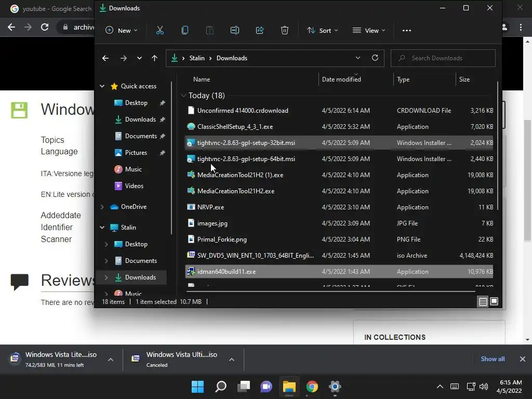Open the New dropdown menu
The height and width of the screenshot is (399, 532).
[122, 31]
